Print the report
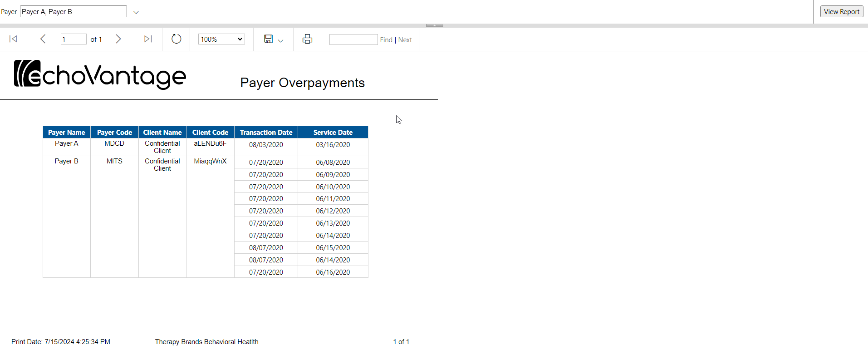This screenshot has width=868, height=360. (x=307, y=39)
